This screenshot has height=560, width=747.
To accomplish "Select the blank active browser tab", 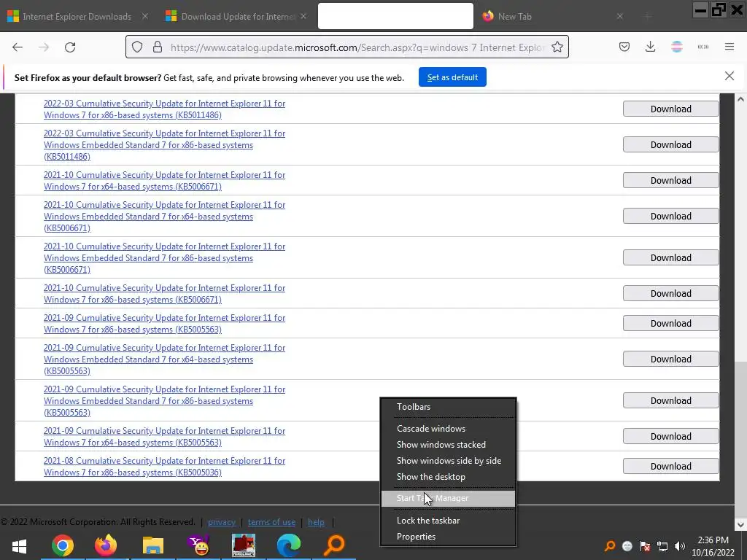I will click(x=395, y=16).
